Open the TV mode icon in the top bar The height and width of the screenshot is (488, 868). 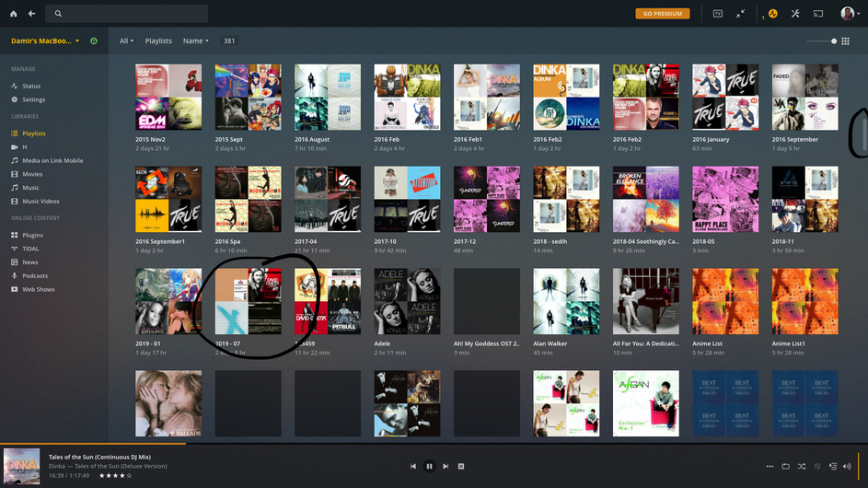point(717,13)
